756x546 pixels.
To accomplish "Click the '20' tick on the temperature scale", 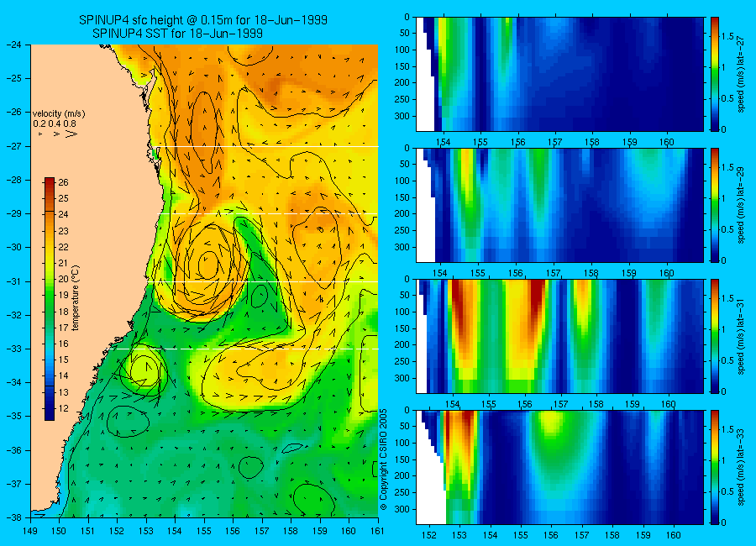I will [x=64, y=279].
